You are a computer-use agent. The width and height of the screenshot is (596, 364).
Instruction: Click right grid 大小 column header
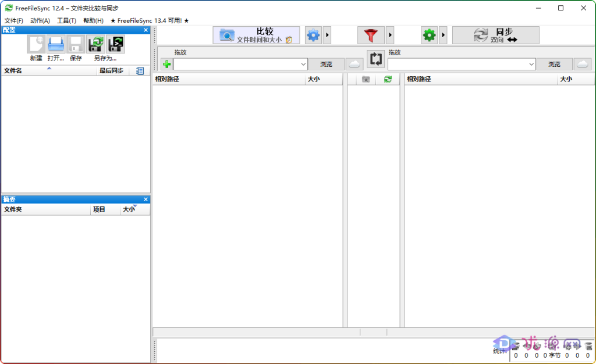576,79
